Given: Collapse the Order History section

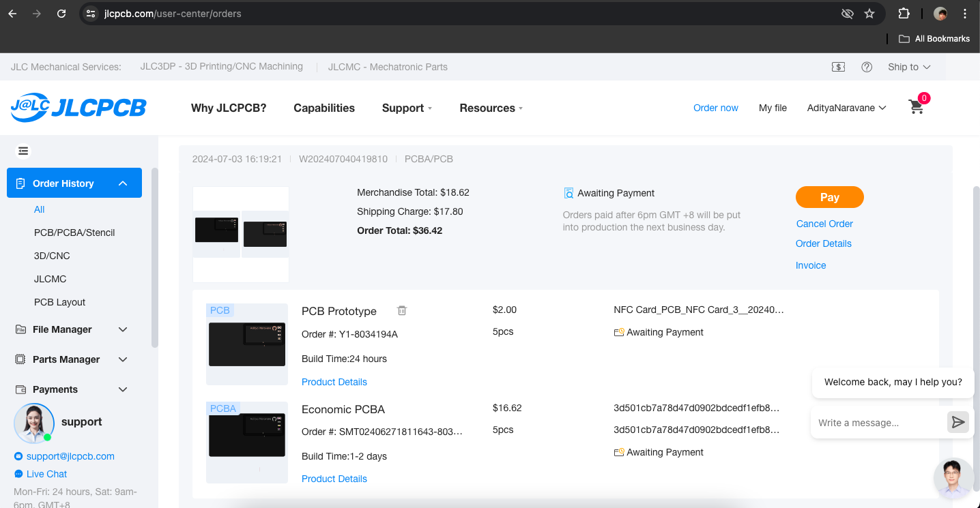Looking at the screenshot, I should coord(74,183).
